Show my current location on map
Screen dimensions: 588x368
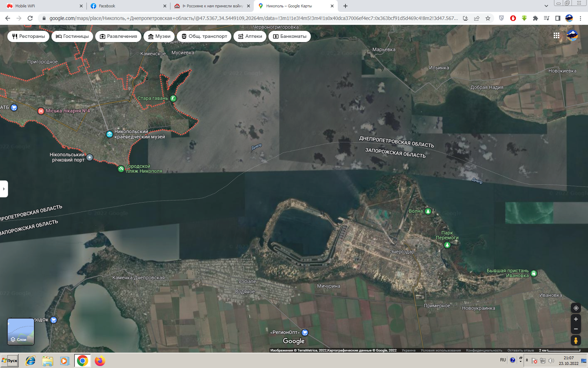pos(576,308)
